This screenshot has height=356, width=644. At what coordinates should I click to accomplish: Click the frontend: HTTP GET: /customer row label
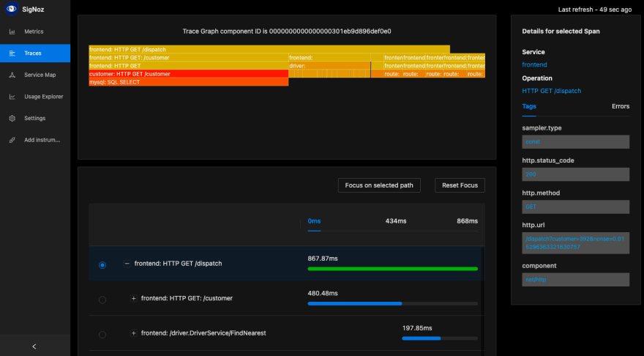(187, 298)
